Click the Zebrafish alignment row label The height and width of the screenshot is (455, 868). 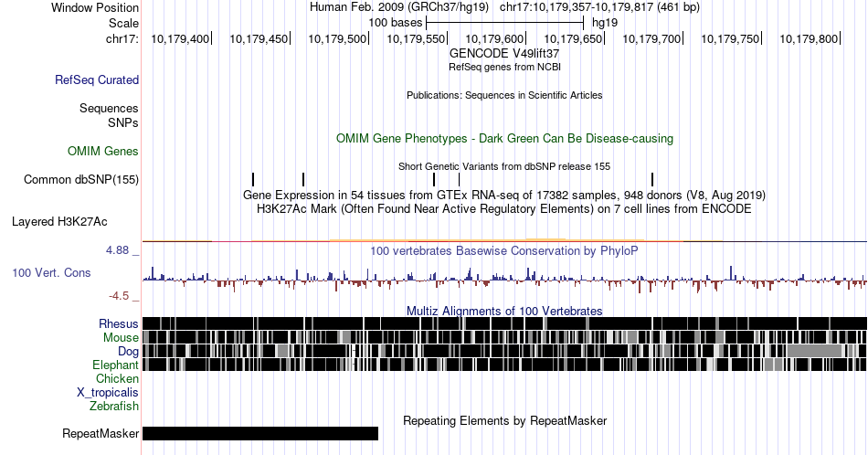point(114,406)
